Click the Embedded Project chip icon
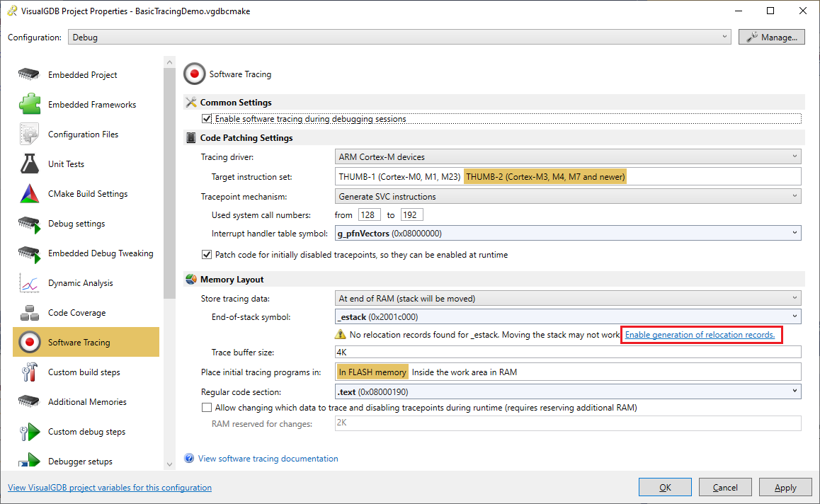Screen dimensions: 820x504 click(29, 74)
